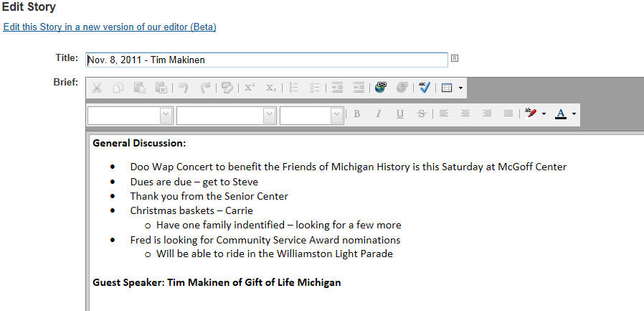Expand the middle font name dropdown
Screen dimensions: 644x311
227,116
